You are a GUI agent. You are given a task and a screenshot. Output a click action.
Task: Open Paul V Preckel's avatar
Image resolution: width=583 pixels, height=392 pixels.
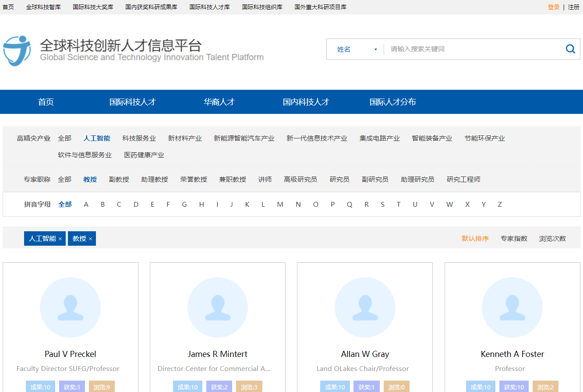click(70, 307)
